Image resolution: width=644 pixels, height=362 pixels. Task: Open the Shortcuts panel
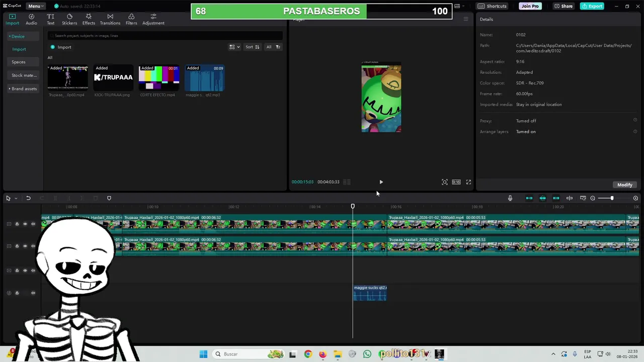493,6
